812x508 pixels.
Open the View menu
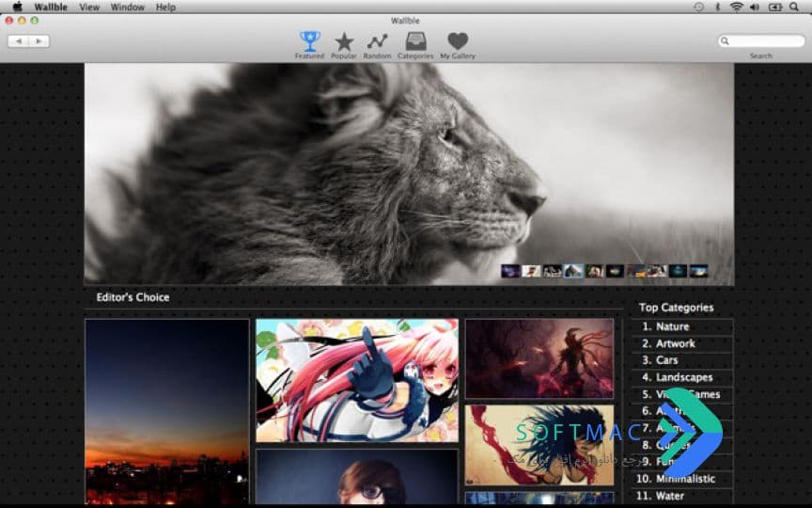[x=89, y=8]
